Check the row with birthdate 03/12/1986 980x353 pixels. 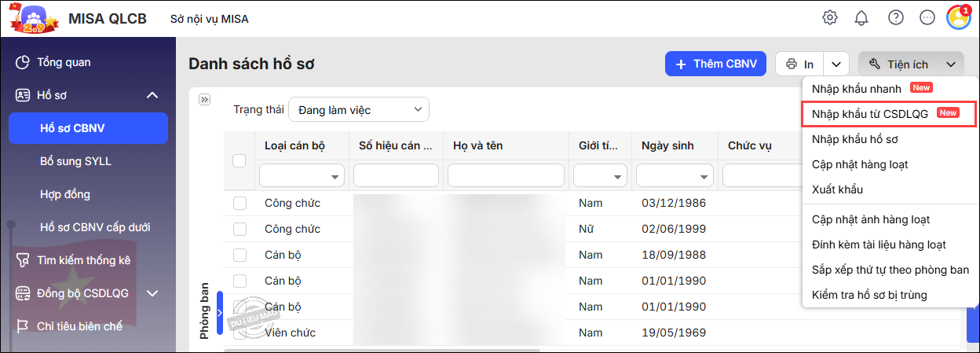pyautogui.click(x=240, y=204)
